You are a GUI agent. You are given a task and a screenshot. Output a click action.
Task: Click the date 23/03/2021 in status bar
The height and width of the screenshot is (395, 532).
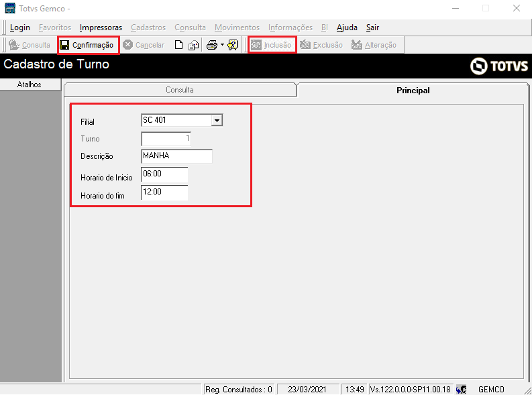[307, 390]
